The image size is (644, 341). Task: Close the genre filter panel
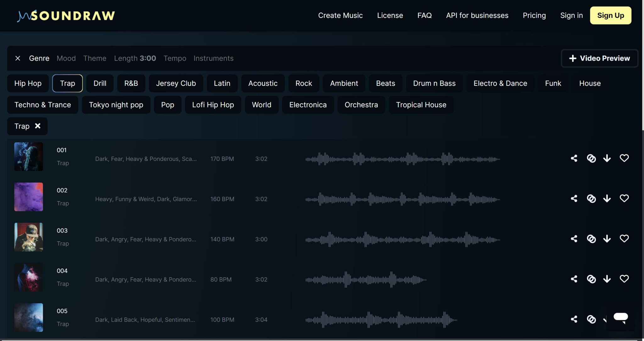18,58
